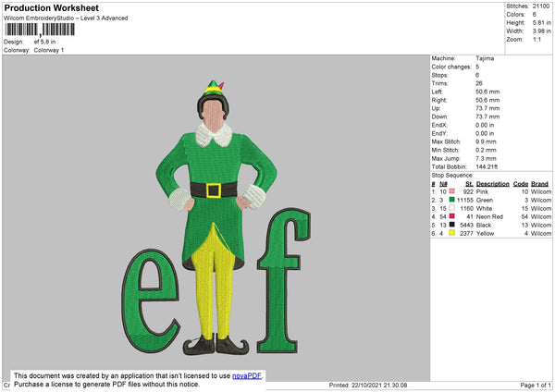Image resolution: width=555 pixels, height=392 pixels.
Task: Click the Machine value 'Tajima'
Action: pyautogui.click(x=485, y=58)
